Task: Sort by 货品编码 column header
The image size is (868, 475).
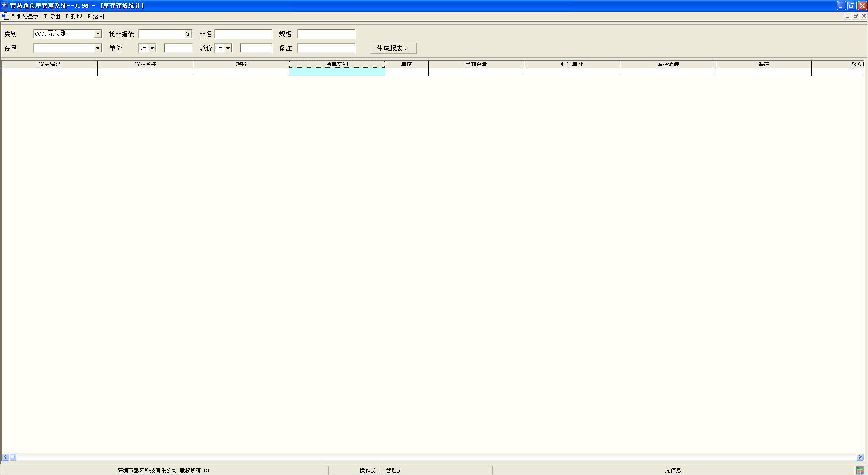Action: (x=49, y=64)
